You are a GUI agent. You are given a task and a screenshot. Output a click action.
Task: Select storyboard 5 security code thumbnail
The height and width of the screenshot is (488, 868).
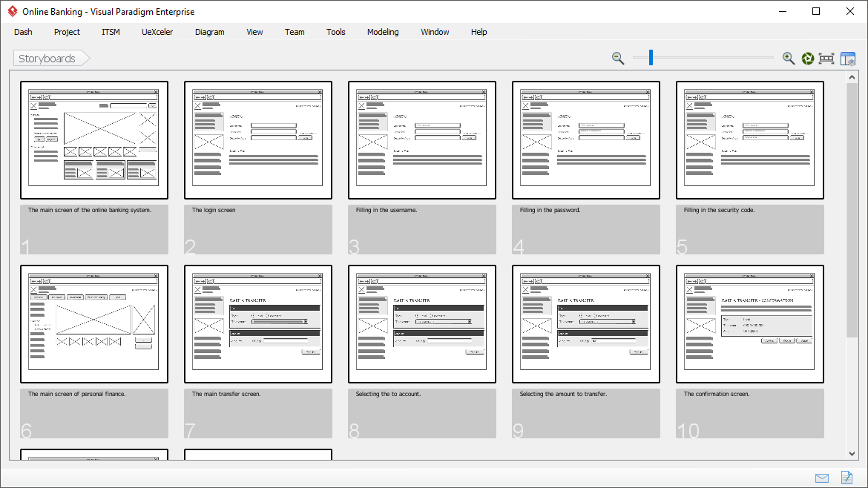coord(749,140)
